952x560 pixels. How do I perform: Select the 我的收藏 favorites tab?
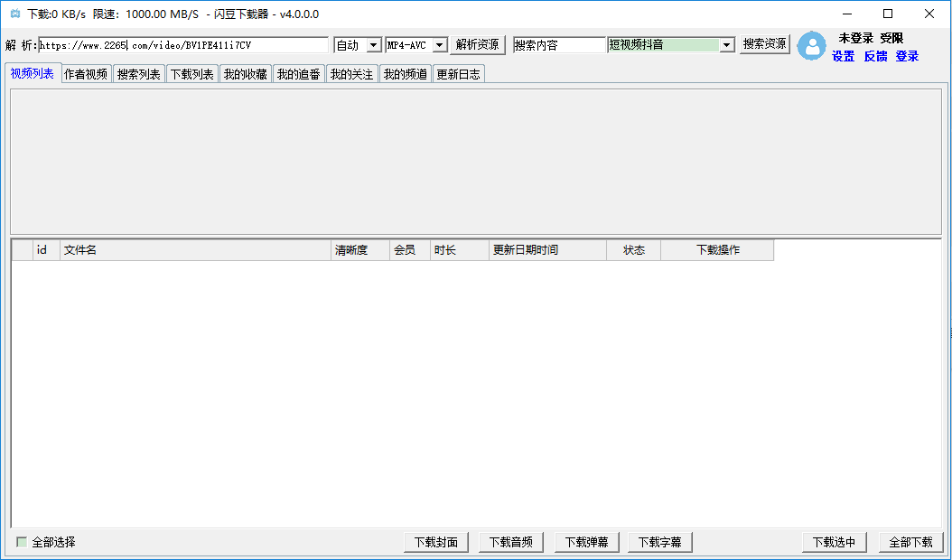coord(244,73)
